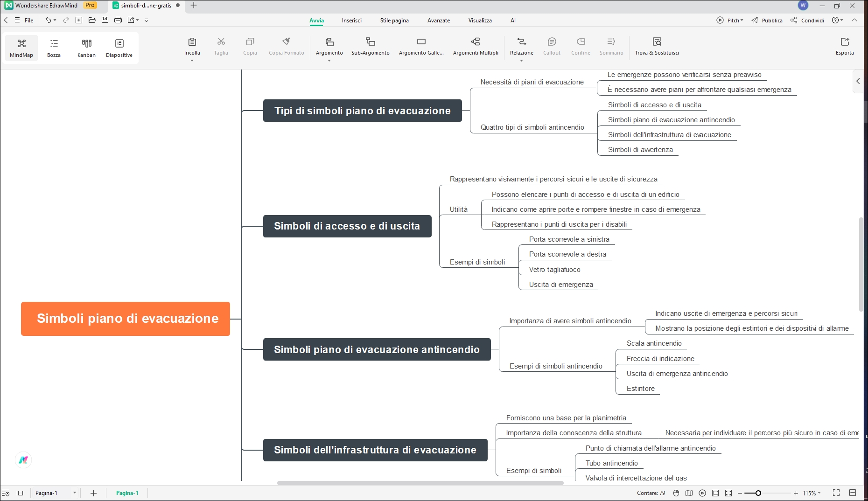Click the Esporta export icon
Image resolution: width=868 pixels, height=501 pixels.
pos(845,42)
